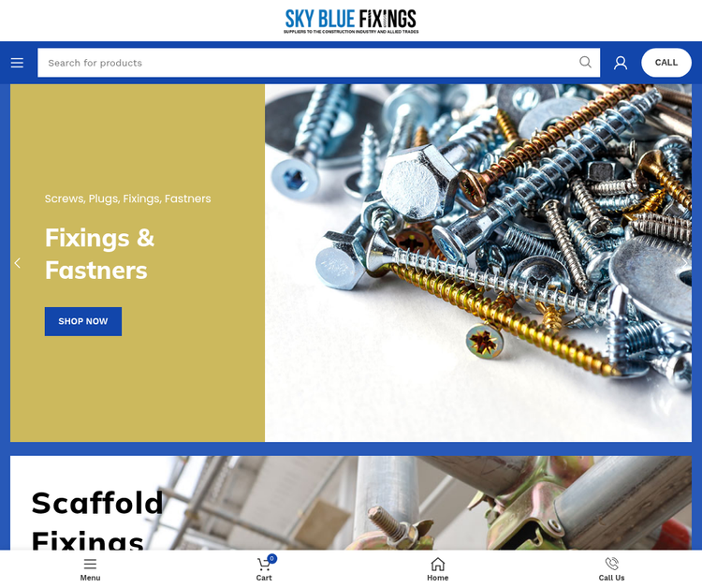Viewport: 702px width, 588px height.
Task: Click the SHOP NOW button
Action: click(83, 321)
